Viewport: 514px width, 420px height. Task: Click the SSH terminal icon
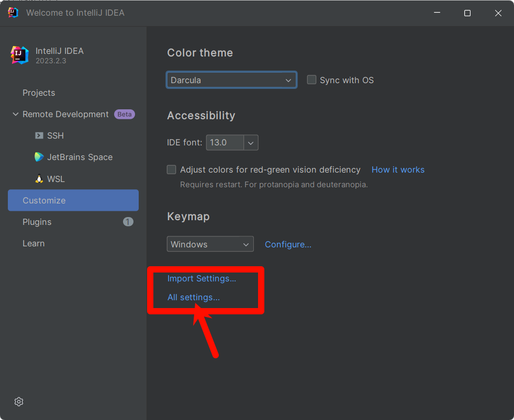(x=39, y=135)
